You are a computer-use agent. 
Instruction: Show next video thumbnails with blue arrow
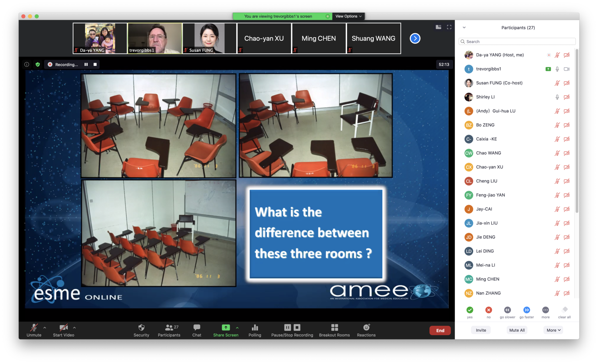click(x=415, y=38)
